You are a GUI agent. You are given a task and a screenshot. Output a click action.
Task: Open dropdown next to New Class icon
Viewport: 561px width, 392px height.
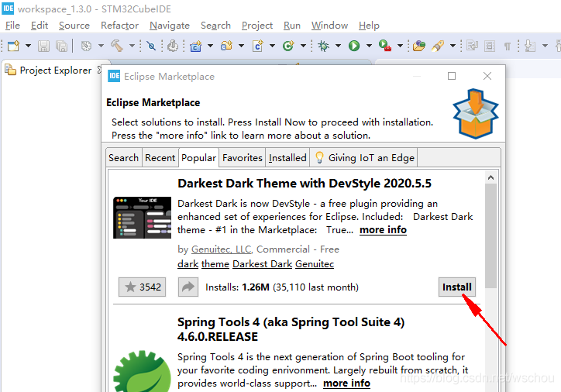[x=304, y=46]
